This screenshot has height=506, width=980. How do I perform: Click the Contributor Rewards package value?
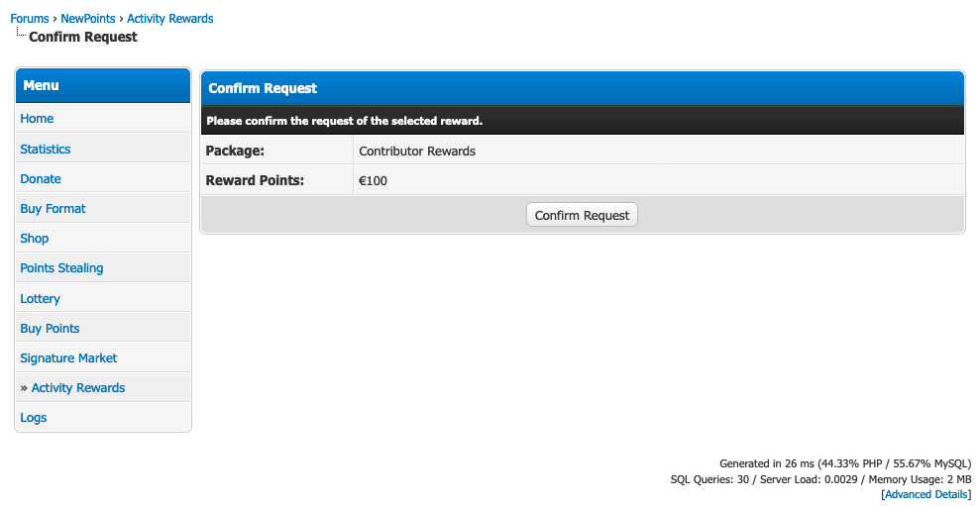coord(417,152)
